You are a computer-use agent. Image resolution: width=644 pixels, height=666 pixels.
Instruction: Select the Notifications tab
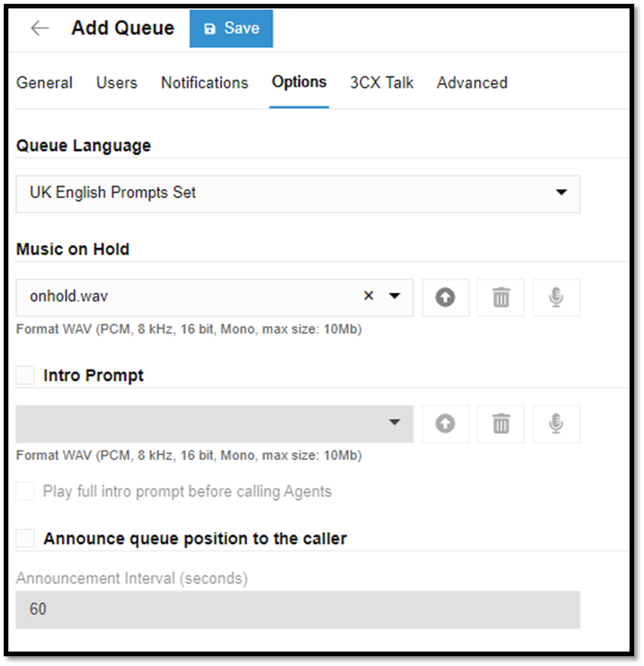point(204,82)
